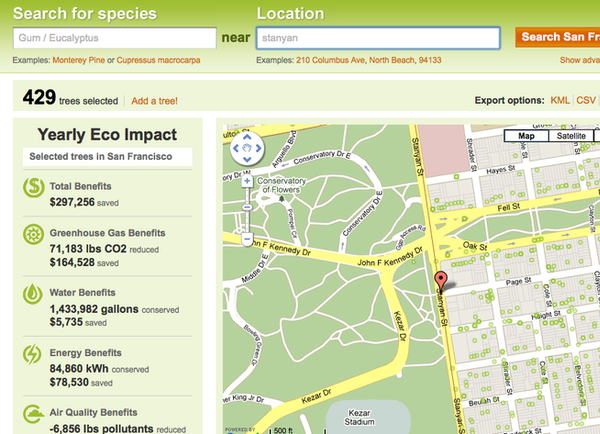Click the Haight St map label
Image resolution: width=600 pixels, height=434 pixels.
(x=546, y=315)
